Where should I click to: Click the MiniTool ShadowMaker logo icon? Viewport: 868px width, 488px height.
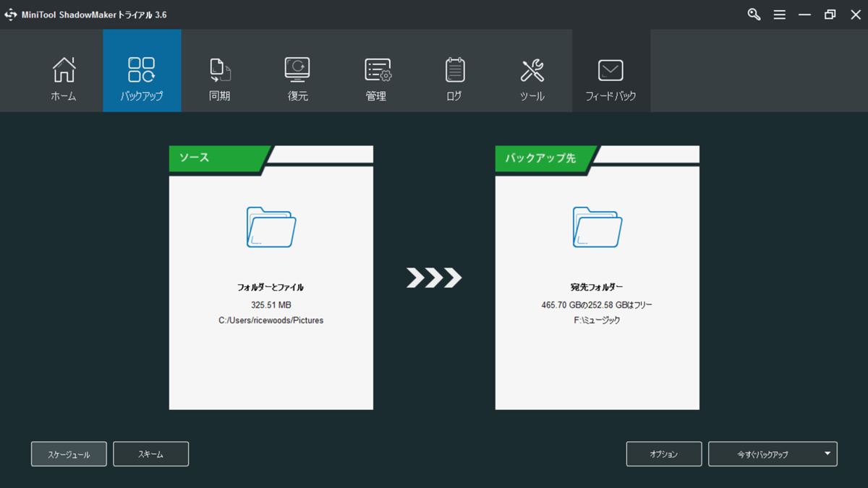coord(10,14)
